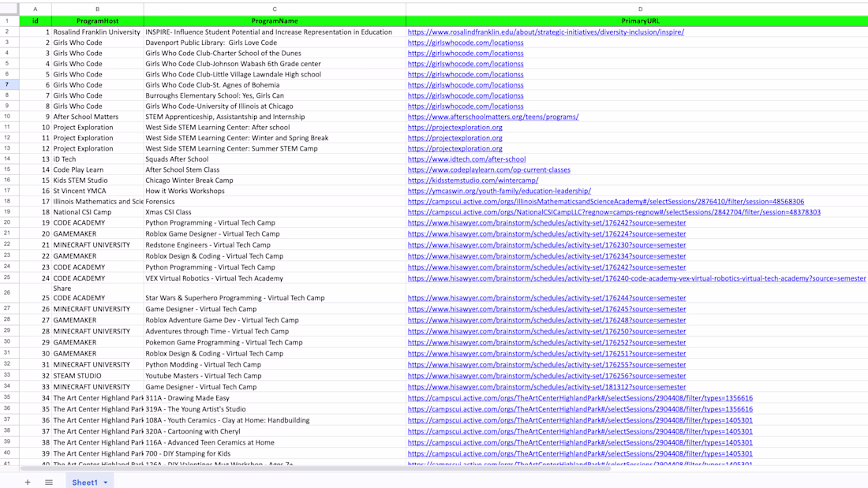868x488 pixels.
Task: Click the select-all corner box
Action: (x=9, y=9)
